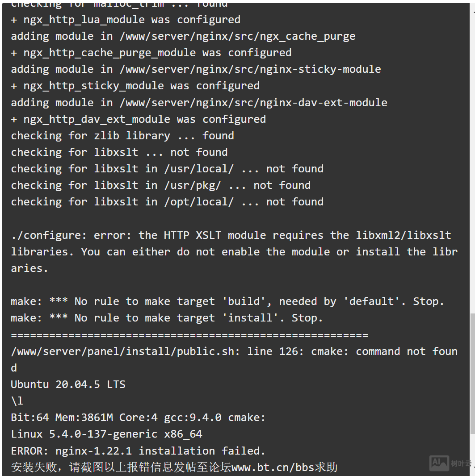Screen dimensions: 475x476
Task: Click the '/www/server/panel/install/public.sh' path text
Action: click(122, 351)
